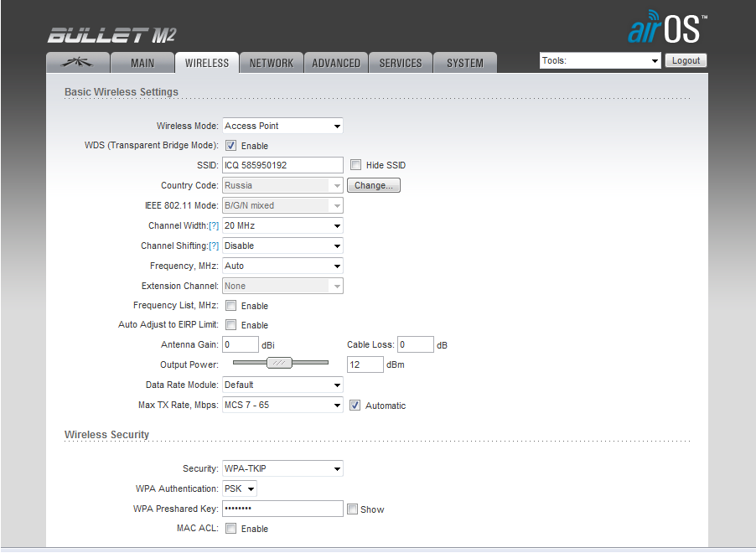Switch to the MAIN tab
756x553 pixels.
(142, 63)
